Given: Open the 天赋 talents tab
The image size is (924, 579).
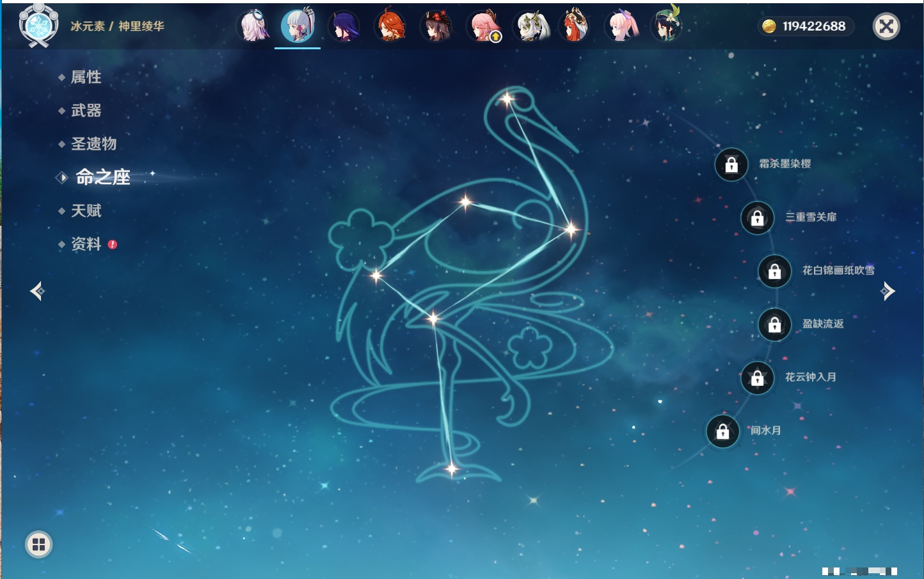Looking at the screenshot, I should coord(86,210).
